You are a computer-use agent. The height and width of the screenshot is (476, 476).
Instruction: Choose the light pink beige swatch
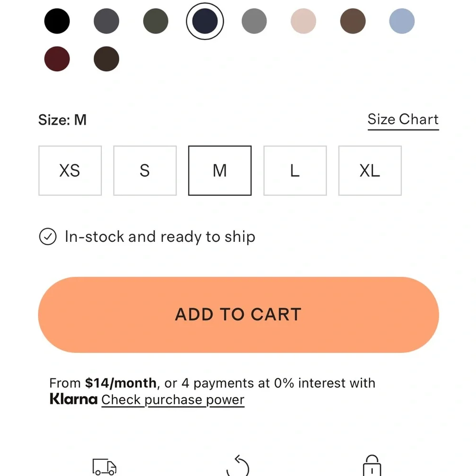tap(303, 21)
